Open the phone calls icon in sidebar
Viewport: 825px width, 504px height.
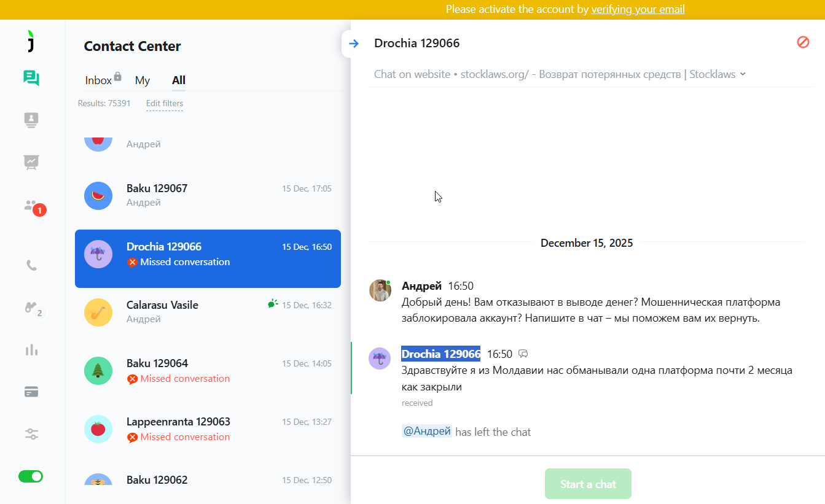tap(31, 265)
